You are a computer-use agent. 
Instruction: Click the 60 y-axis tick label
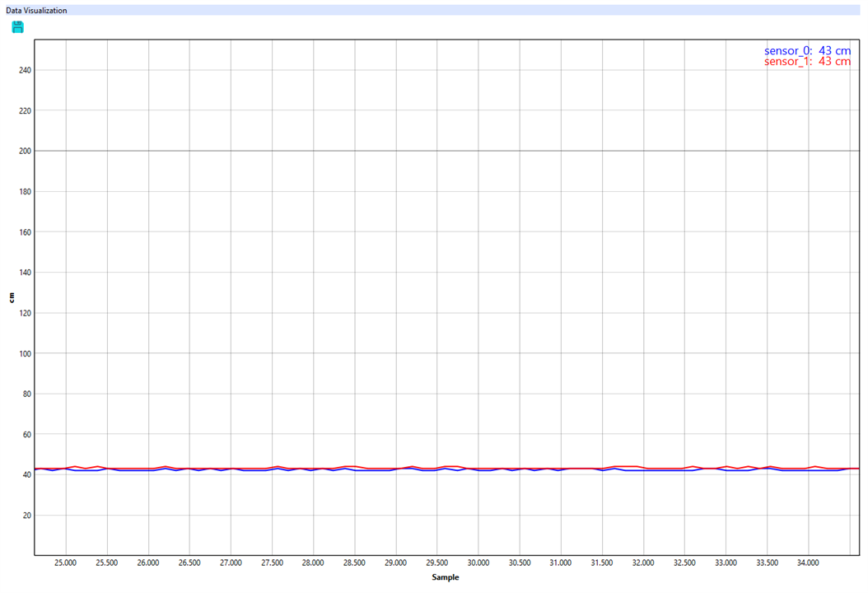click(26, 435)
